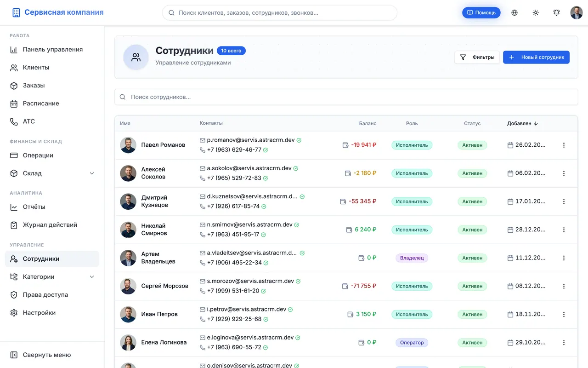Viewport: 588px width, 368px height.
Task: Click the Сервисная компания building logo icon
Action: click(16, 13)
